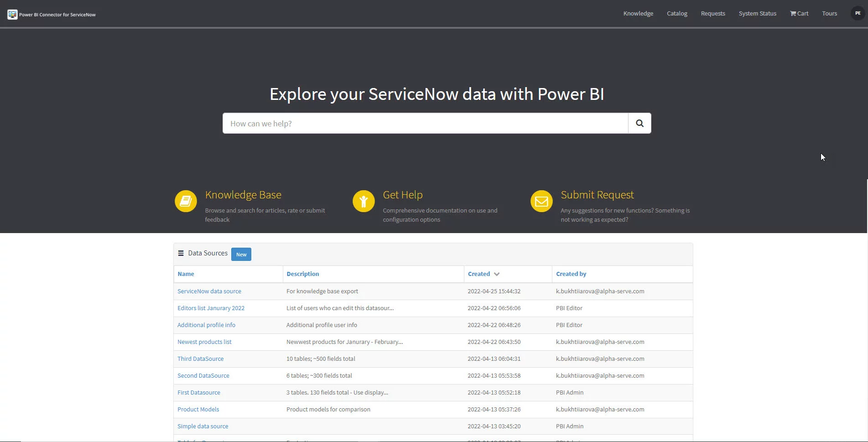Open Knowledge Base via the book icon
Screen dimensions: 868x442
tap(185, 201)
